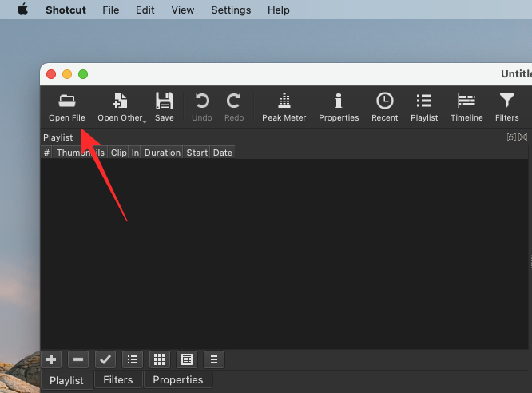532x393 pixels.
Task: Click the Playlist toolbar icon
Action: [x=424, y=107]
